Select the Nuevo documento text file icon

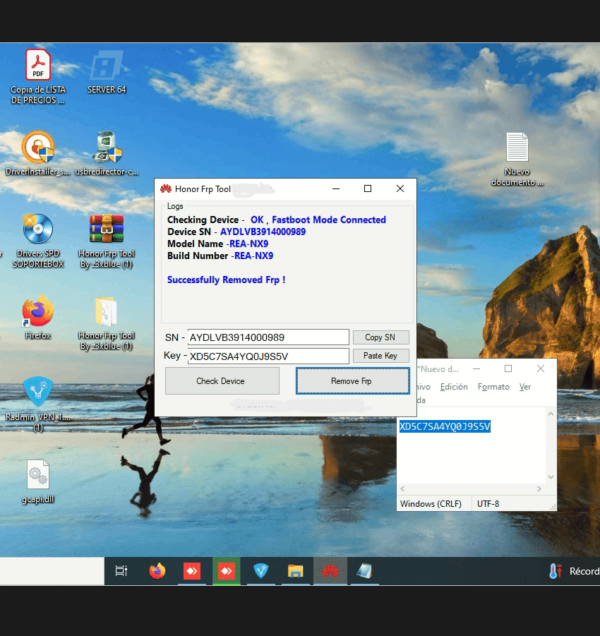517,159
